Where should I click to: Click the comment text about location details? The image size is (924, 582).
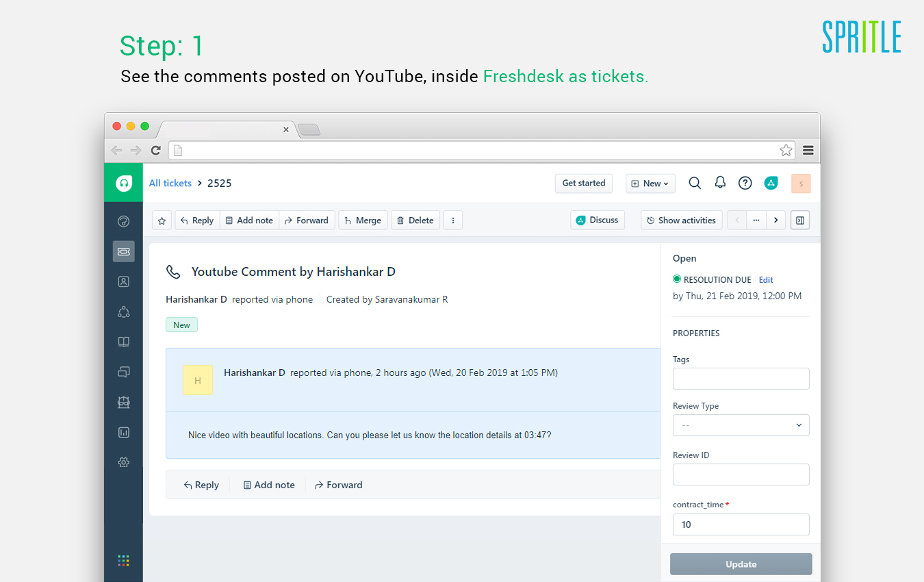(370, 435)
